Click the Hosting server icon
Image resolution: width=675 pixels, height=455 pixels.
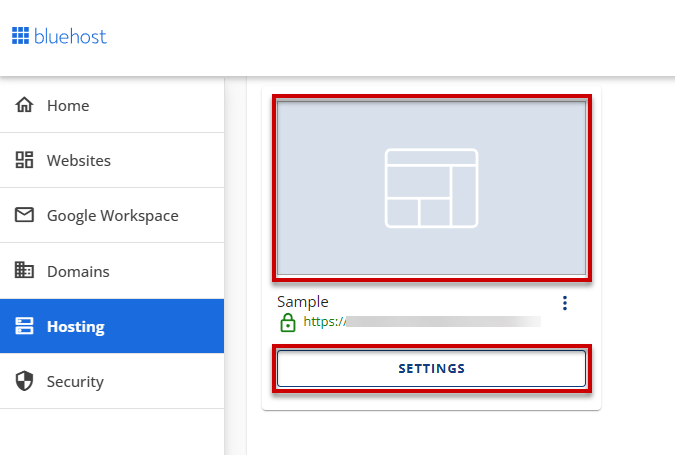tap(24, 326)
